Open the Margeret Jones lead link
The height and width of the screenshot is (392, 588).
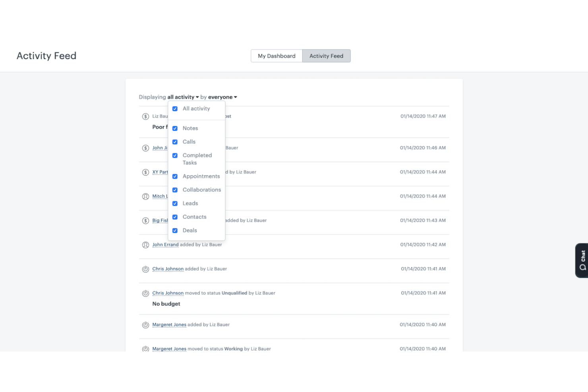(169, 324)
